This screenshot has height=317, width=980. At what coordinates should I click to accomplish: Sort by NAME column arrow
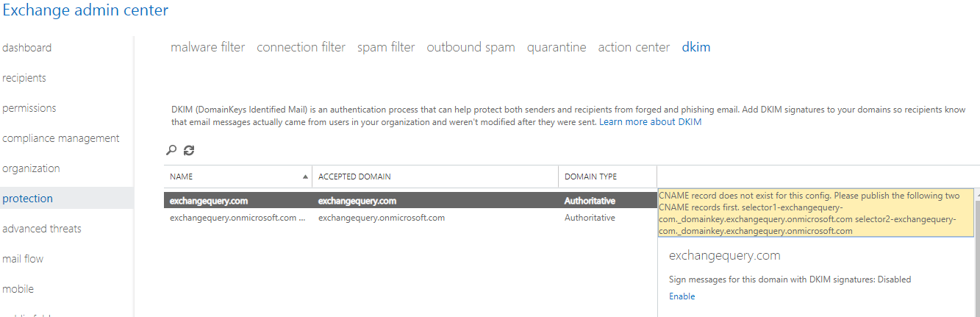[305, 177]
